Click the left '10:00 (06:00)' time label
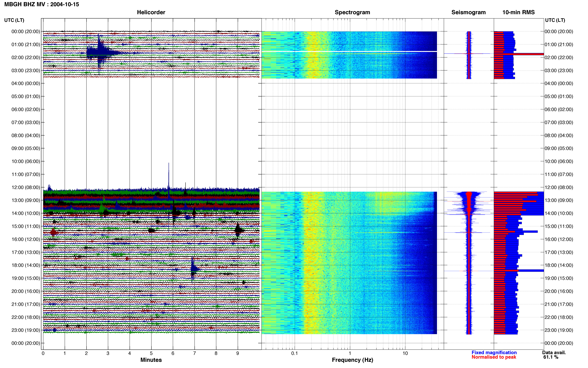The image size is (588, 368). 26,161
